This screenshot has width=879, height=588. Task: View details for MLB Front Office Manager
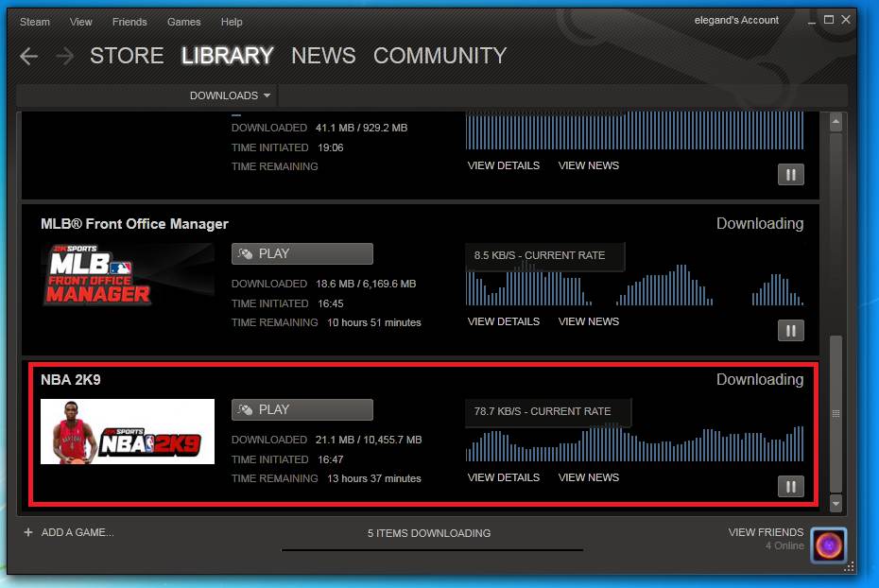tap(504, 321)
